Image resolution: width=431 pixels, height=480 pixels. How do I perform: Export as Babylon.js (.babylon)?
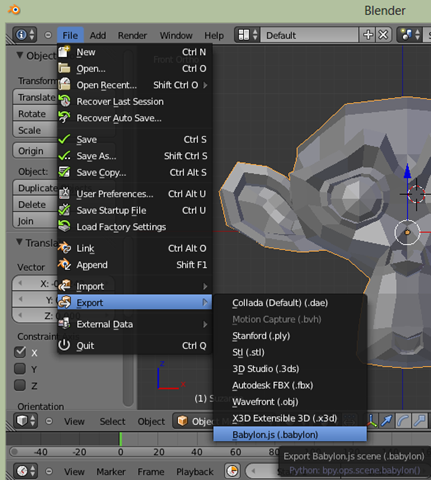(290, 435)
